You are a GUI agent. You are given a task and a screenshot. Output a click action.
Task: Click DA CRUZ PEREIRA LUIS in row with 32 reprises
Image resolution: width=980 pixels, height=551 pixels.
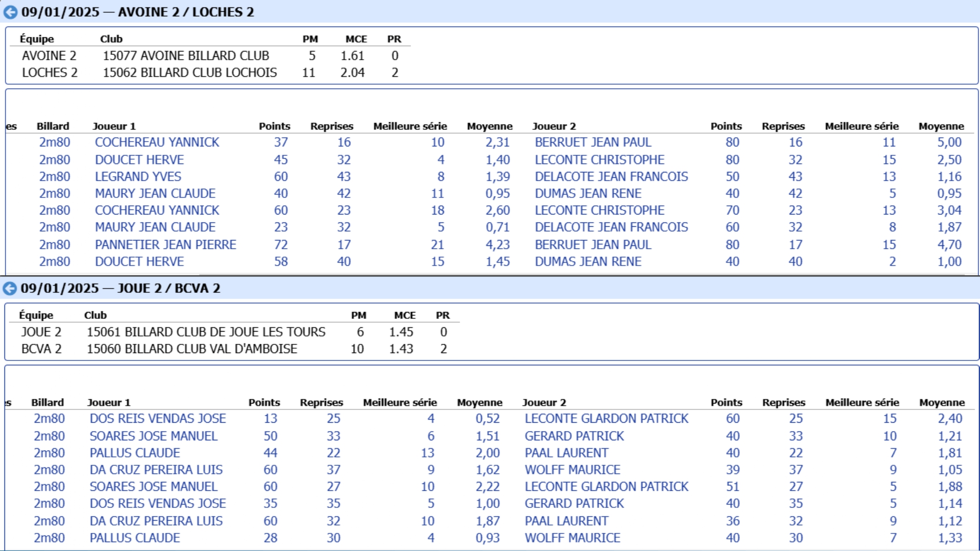(x=156, y=521)
